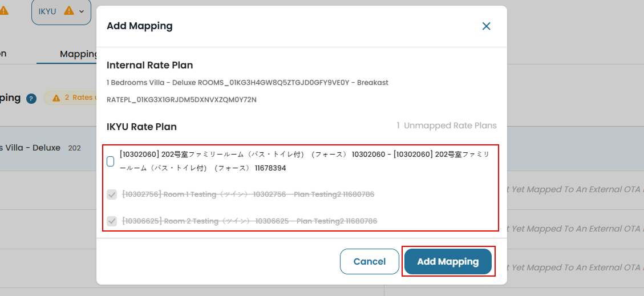Open the IKYU channel dropdown

tap(61, 11)
